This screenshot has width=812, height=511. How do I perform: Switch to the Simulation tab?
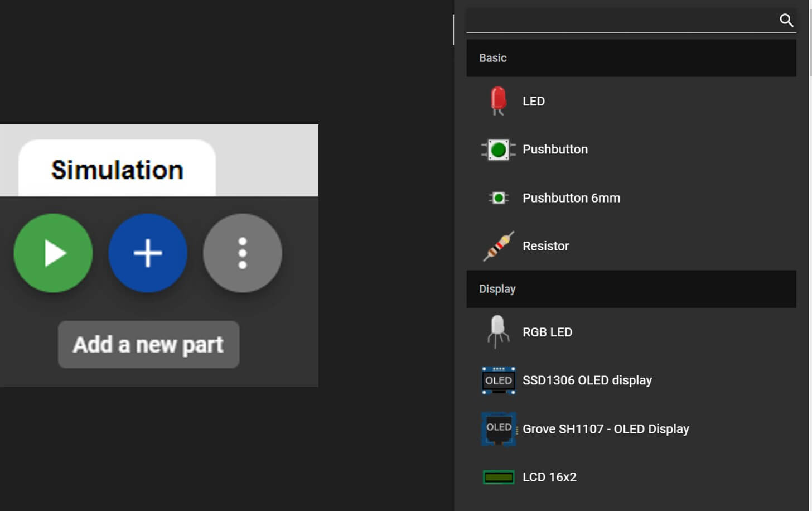pos(117,170)
